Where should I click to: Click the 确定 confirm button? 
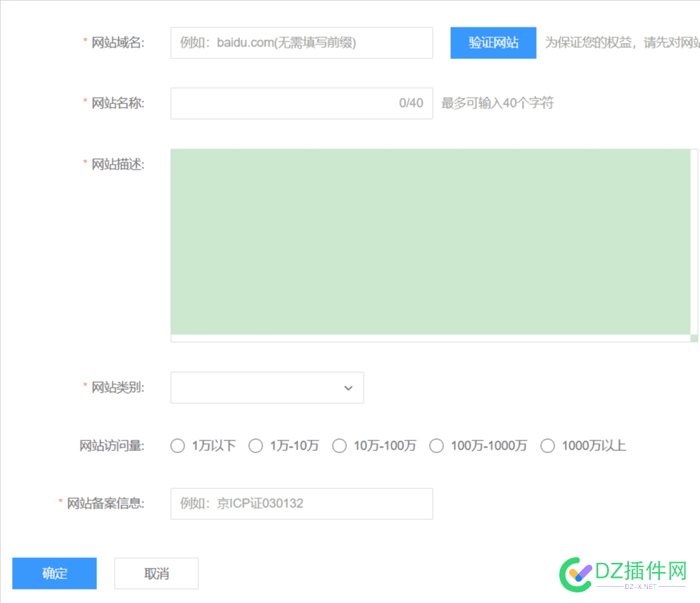[53, 573]
